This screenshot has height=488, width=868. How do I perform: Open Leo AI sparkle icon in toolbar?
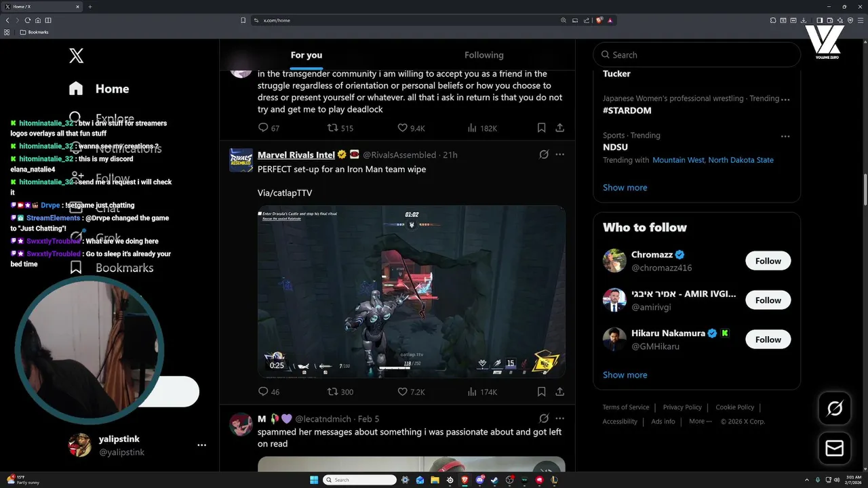(x=840, y=20)
